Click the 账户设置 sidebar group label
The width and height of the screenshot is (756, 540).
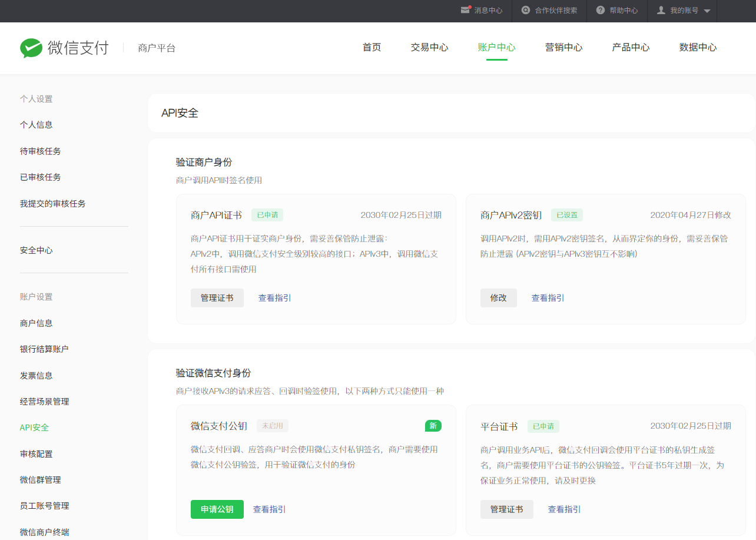[37, 297]
